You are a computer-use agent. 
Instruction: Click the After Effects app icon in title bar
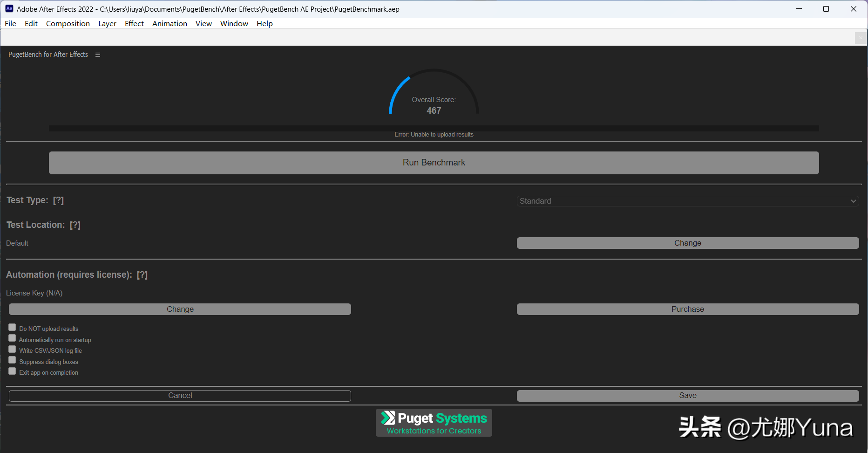(9, 9)
